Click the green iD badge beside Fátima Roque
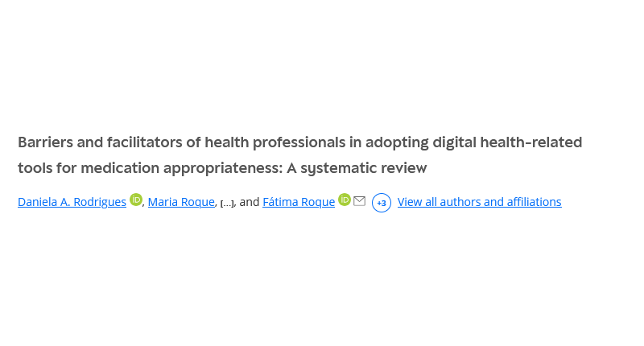Viewport: 644px width, 346px height. [345, 200]
